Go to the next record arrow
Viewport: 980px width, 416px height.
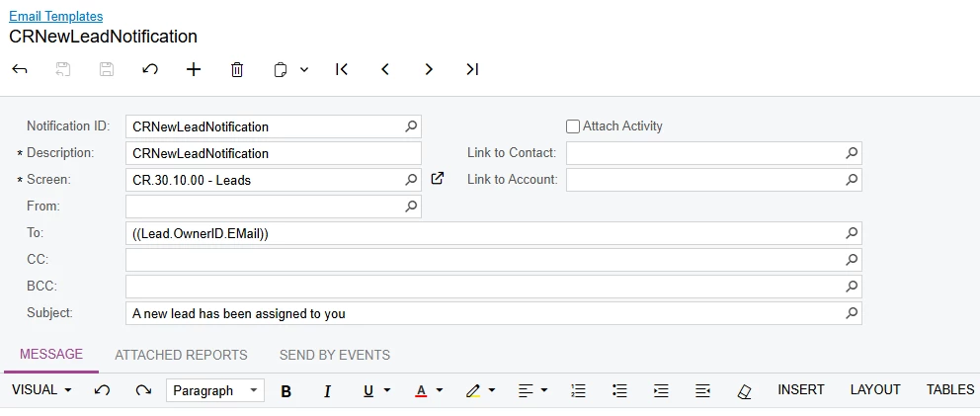pos(429,69)
